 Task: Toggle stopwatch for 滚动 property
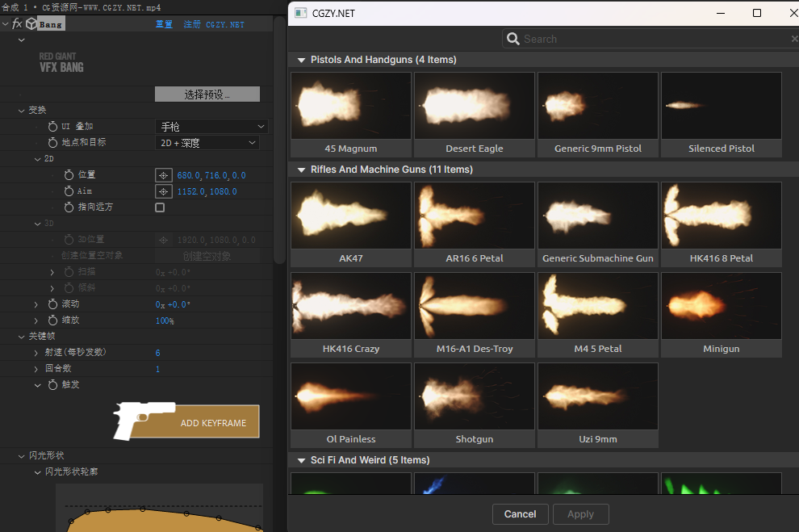53,304
